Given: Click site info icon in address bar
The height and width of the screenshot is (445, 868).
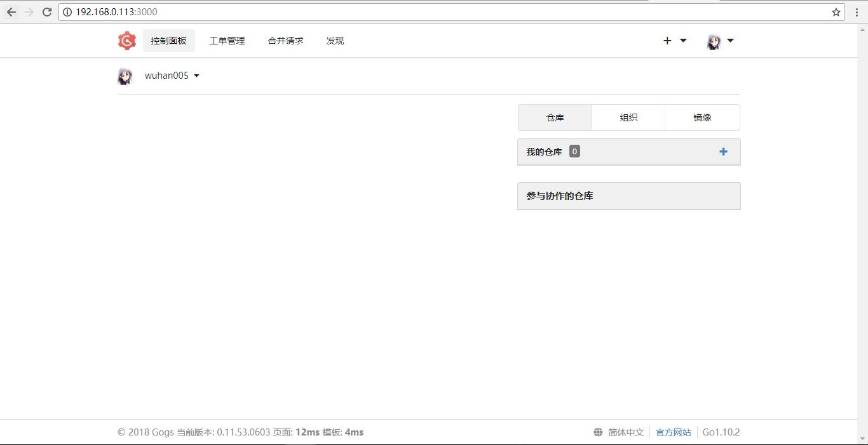Looking at the screenshot, I should tap(67, 12).
